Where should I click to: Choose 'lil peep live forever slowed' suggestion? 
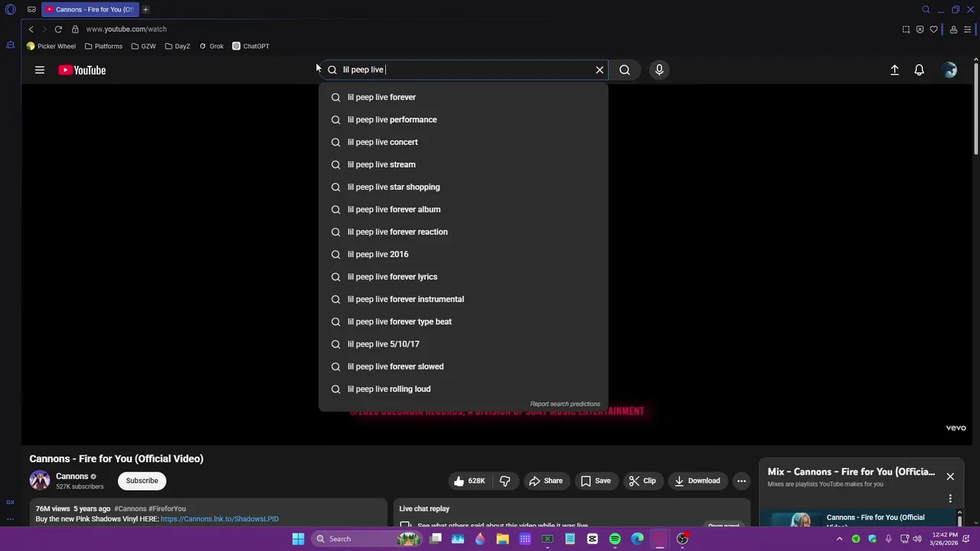[x=463, y=367]
